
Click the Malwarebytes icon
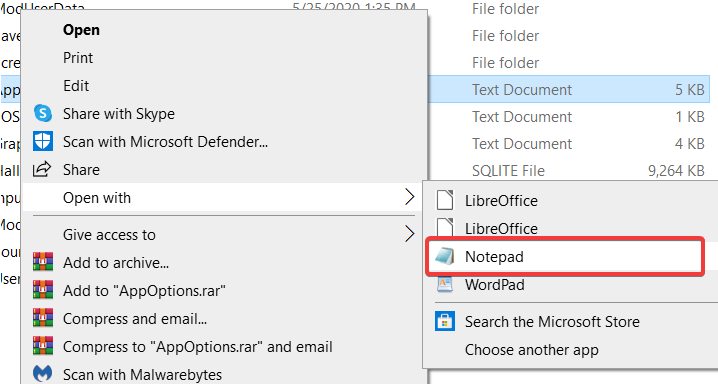tap(43, 374)
